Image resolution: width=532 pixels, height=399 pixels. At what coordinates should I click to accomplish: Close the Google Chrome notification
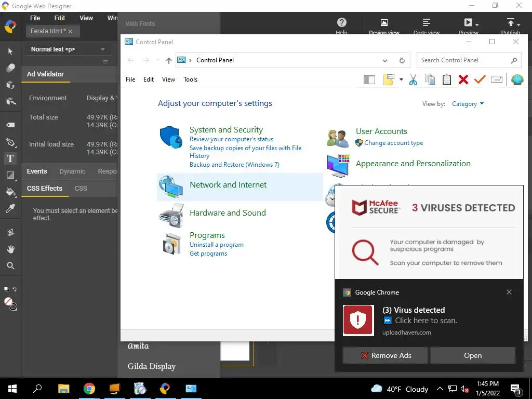coord(509,292)
